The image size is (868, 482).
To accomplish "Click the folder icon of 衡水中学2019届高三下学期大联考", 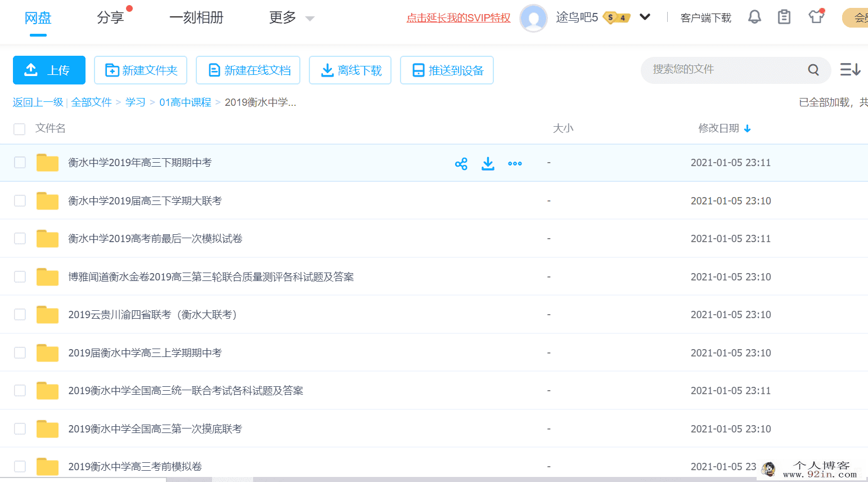I will click(47, 201).
